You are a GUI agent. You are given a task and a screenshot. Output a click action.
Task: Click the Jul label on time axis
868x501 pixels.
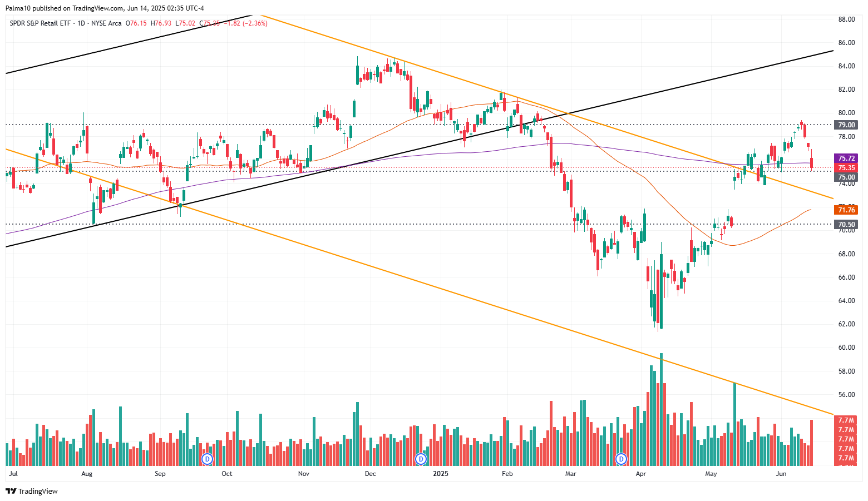click(14, 474)
